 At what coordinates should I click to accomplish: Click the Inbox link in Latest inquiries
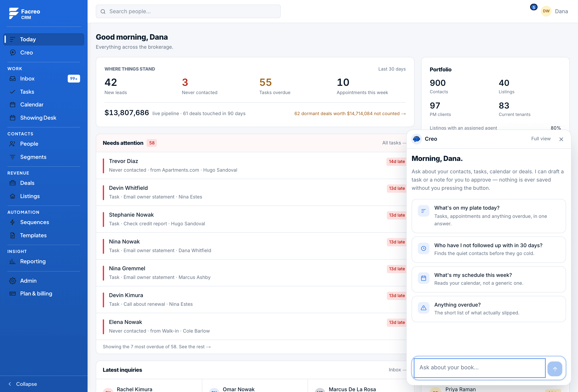click(x=397, y=370)
